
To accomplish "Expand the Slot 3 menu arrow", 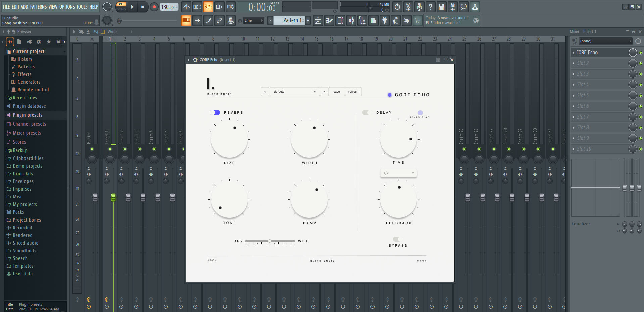I will [574, 74].
